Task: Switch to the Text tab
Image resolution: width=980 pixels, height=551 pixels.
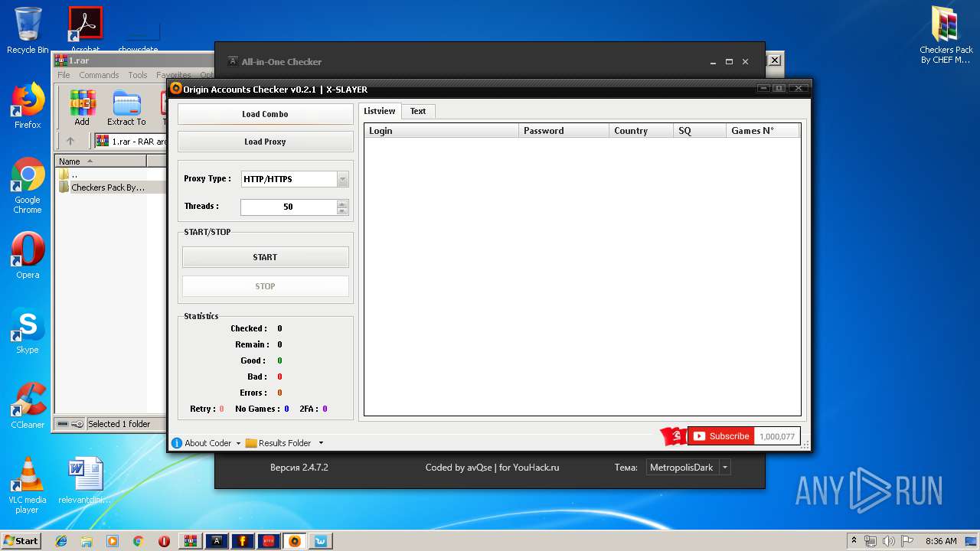Action: pos(418,112)
